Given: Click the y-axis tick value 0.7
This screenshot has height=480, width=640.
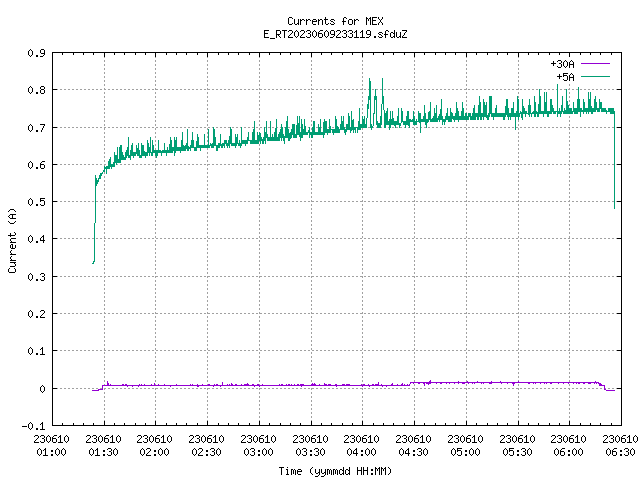Looking at the screenshot, I should (36, 128).
